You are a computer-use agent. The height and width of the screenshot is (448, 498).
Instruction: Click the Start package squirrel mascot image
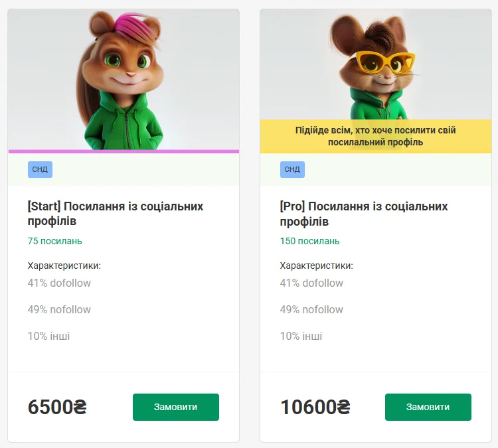coord(124,80)
